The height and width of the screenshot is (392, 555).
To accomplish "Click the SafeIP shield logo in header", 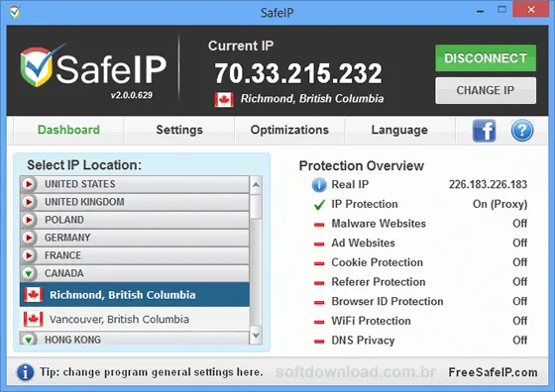I will tap(37, 67).
